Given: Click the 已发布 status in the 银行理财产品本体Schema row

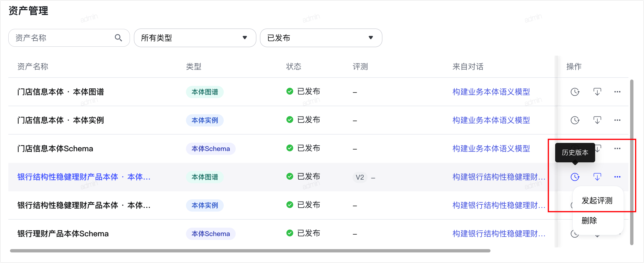Looking at the screenshot, I should (x=303, y=233).
